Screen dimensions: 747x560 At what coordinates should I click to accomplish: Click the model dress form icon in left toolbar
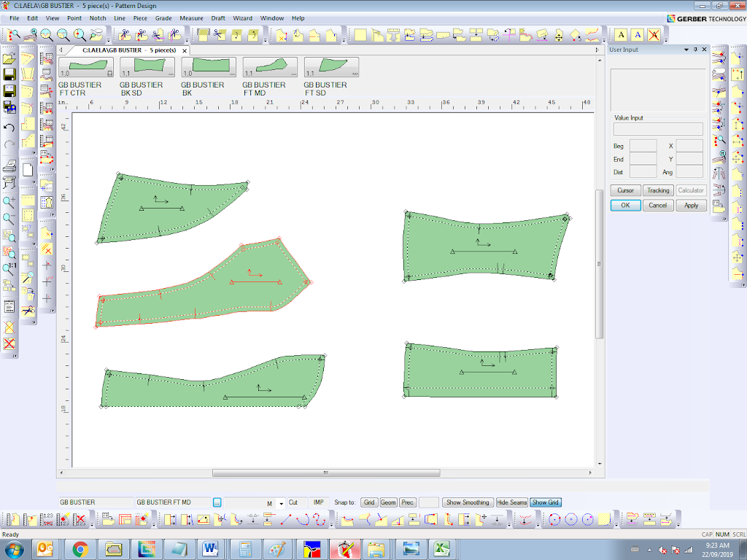point(47,202)
